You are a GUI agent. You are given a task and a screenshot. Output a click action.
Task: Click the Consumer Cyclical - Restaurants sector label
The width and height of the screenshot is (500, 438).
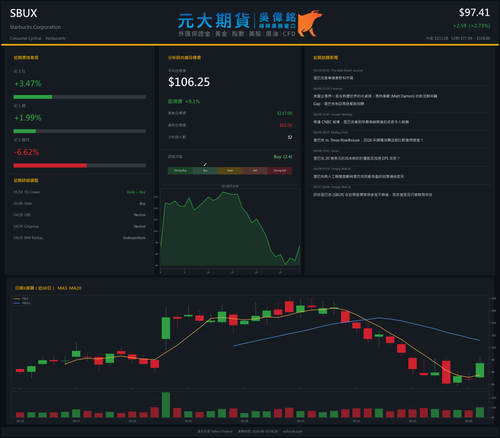pyautogui.click(x=38, y=38)
